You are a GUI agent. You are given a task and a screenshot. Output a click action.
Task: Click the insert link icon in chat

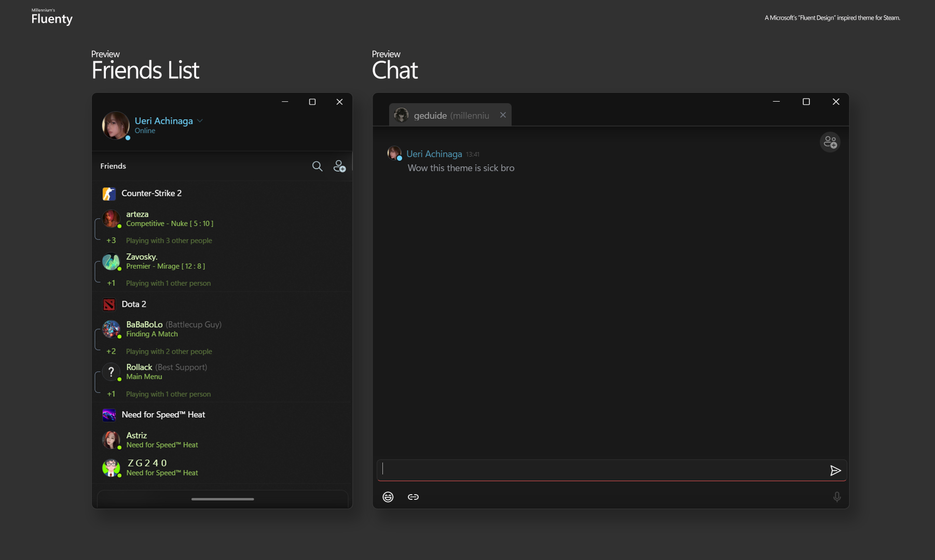pyautogui.click(x=413, y=497)
